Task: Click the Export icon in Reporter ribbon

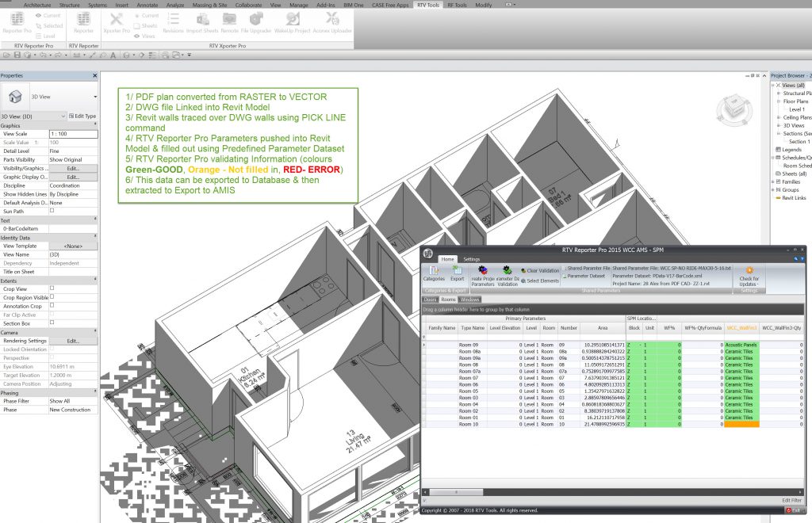Action: [x=458, y=273]
